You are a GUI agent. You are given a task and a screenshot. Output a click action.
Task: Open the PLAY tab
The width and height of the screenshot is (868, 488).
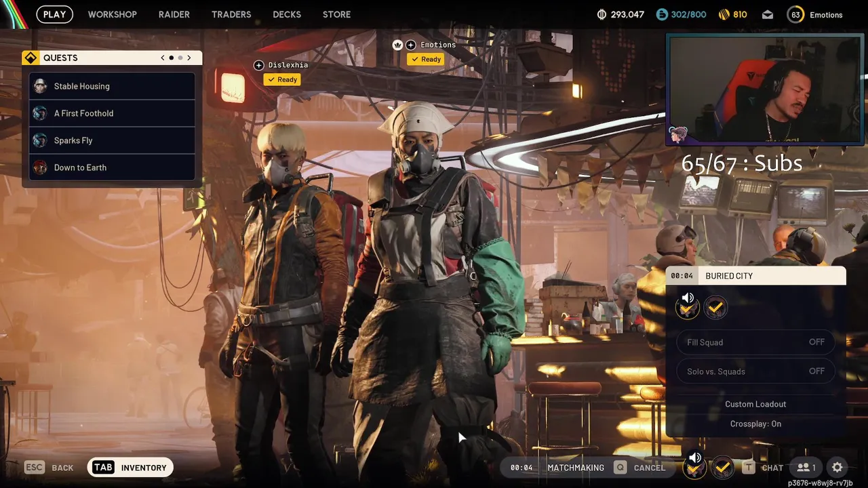point(54,14)
